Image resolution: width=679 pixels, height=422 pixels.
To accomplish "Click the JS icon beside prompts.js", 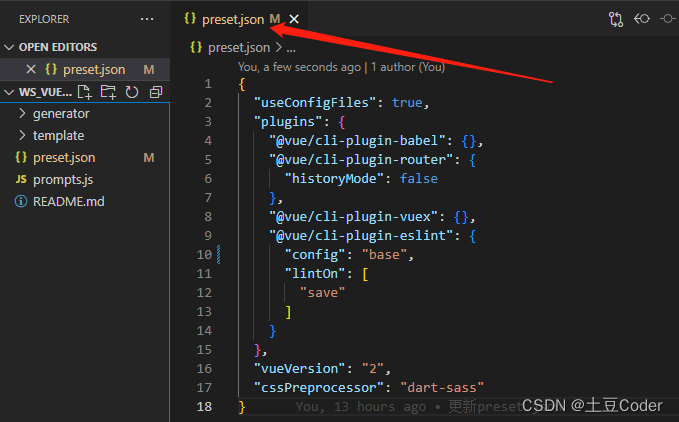I will [21, 179].
